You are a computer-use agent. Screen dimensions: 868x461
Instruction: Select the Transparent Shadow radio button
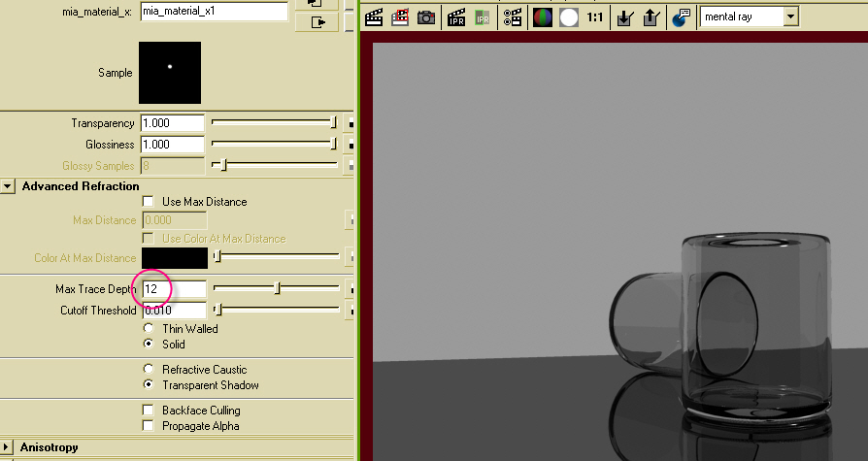coord(148,384)
